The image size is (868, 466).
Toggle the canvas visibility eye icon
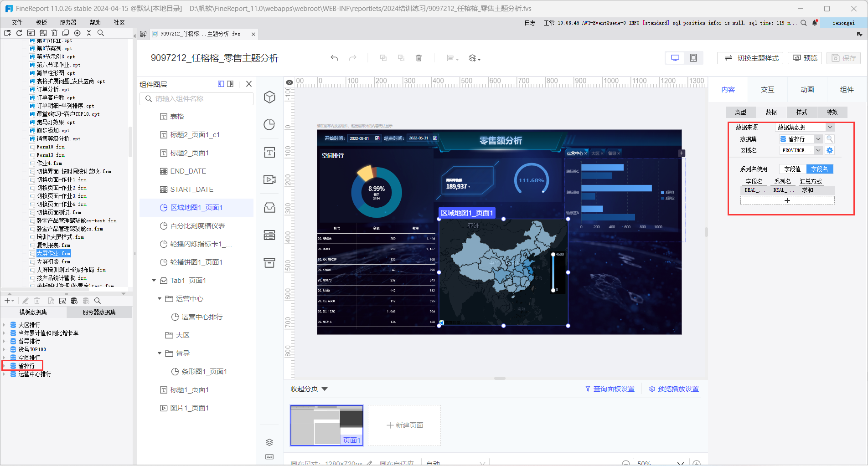289,82
